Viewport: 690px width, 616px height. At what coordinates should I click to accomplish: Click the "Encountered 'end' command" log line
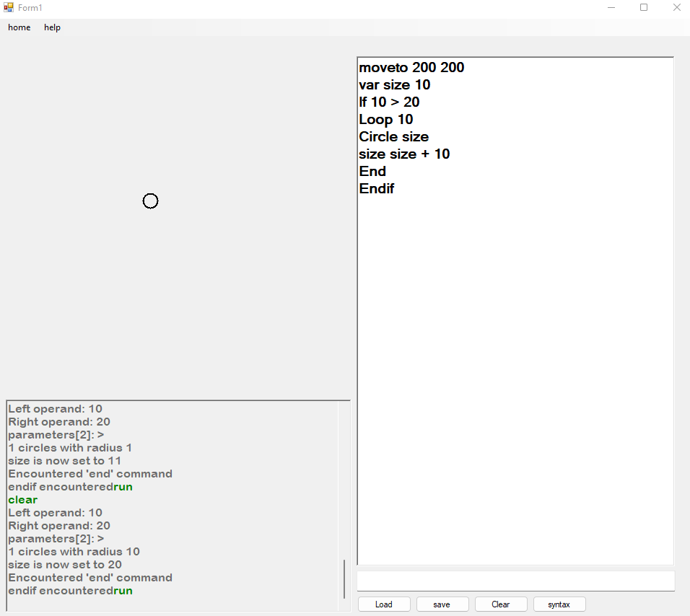[x=89, y=577]
